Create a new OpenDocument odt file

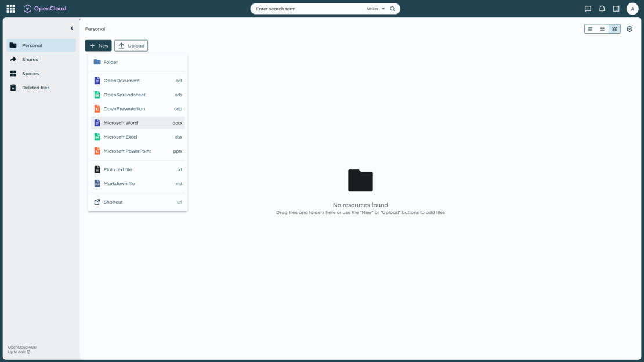click(138, 81)
